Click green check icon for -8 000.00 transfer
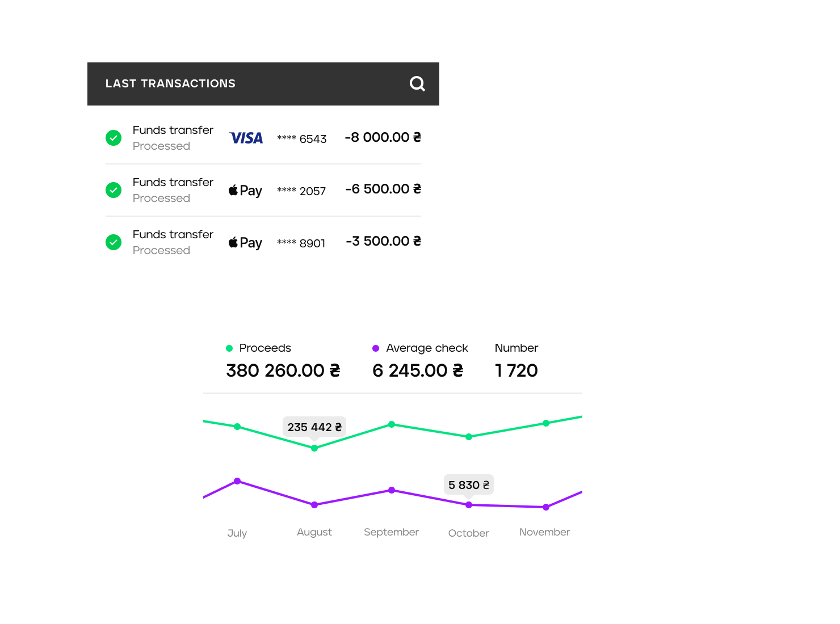This screenshot has width=840, height=624. coord(114,138)
